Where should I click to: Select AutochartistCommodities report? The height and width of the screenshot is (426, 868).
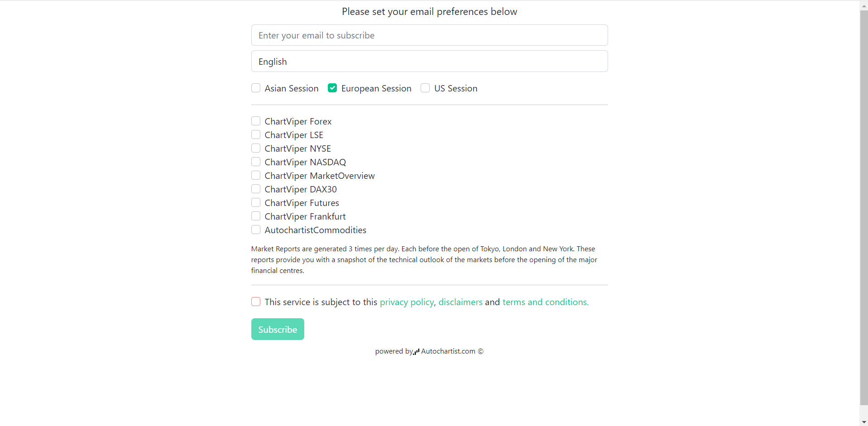pos(256,230)
